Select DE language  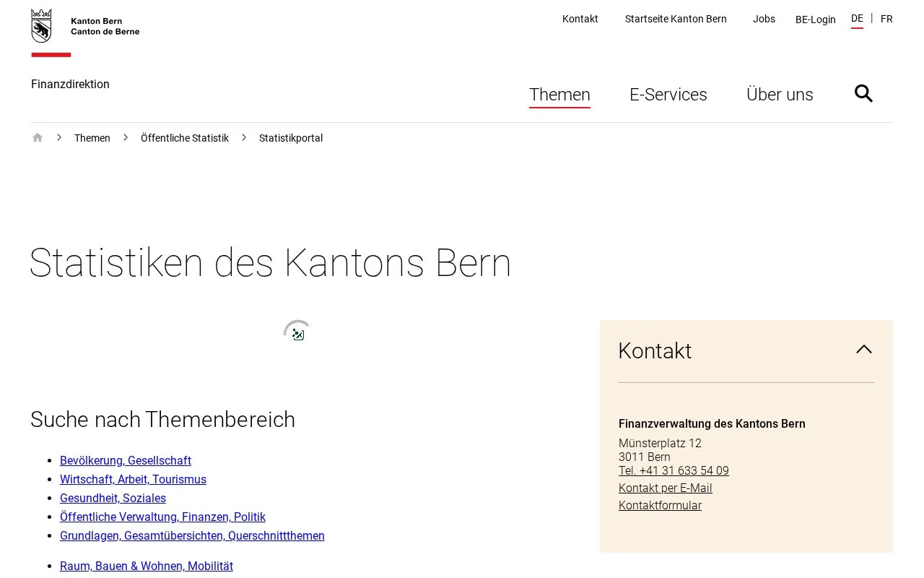coord(857,19)
